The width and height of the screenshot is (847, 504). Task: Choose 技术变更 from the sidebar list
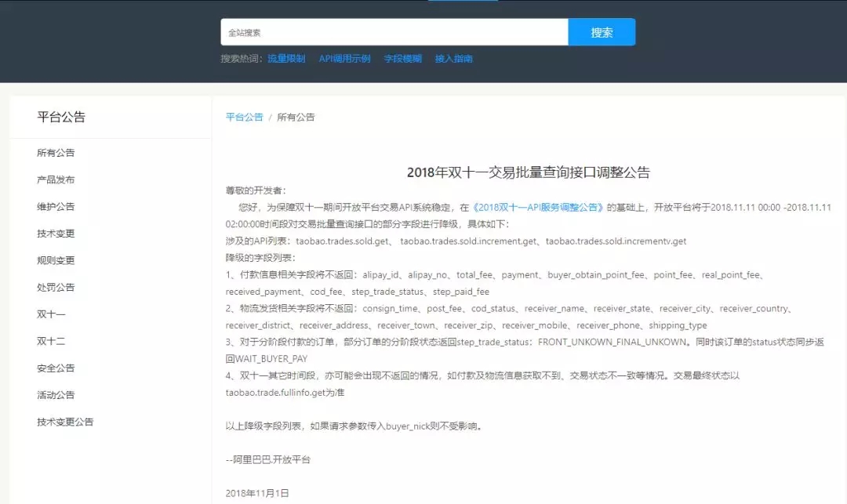point(56,234)
